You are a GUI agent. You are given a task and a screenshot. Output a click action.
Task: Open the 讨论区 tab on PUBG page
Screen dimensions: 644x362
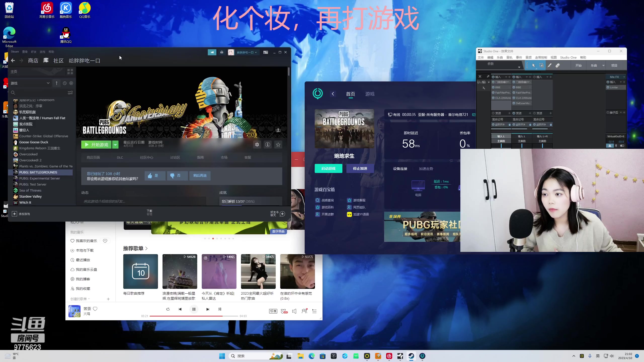click(x=175, y=157)
